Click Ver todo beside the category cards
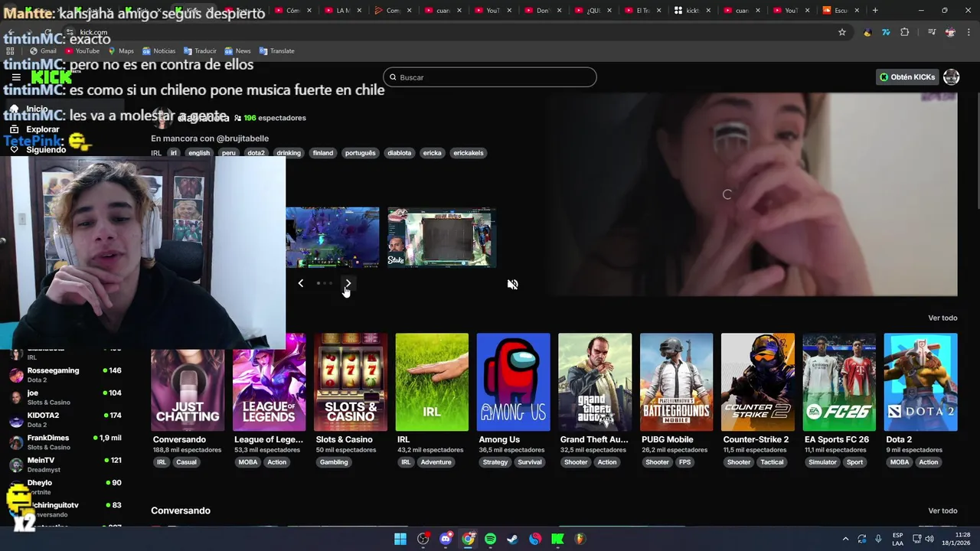 coord(942,318)
